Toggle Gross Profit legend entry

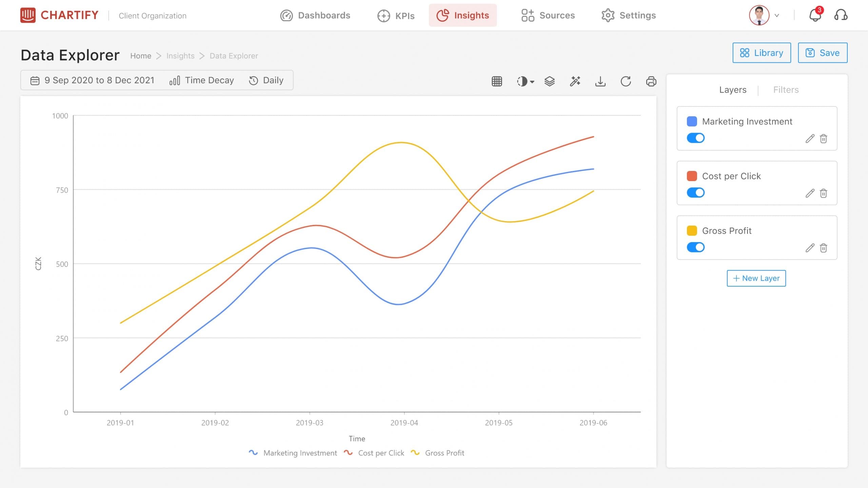(437, 453)
